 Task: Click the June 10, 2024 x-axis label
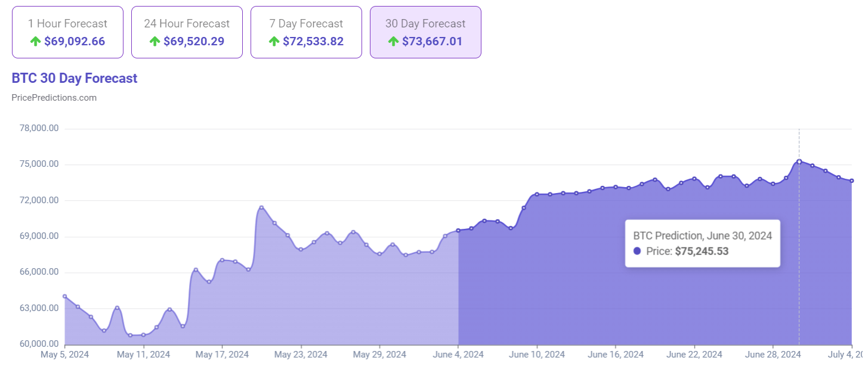pyautogui.click(x=537, y=355)
